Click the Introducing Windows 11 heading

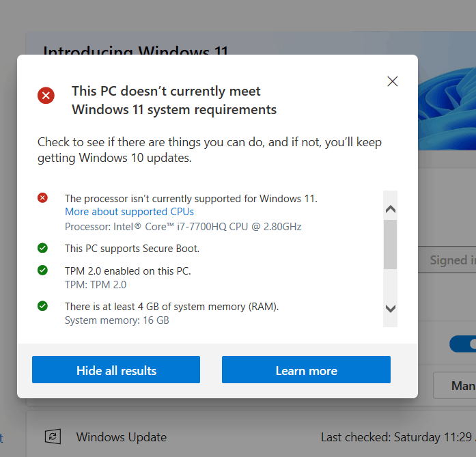coord(135,49)
